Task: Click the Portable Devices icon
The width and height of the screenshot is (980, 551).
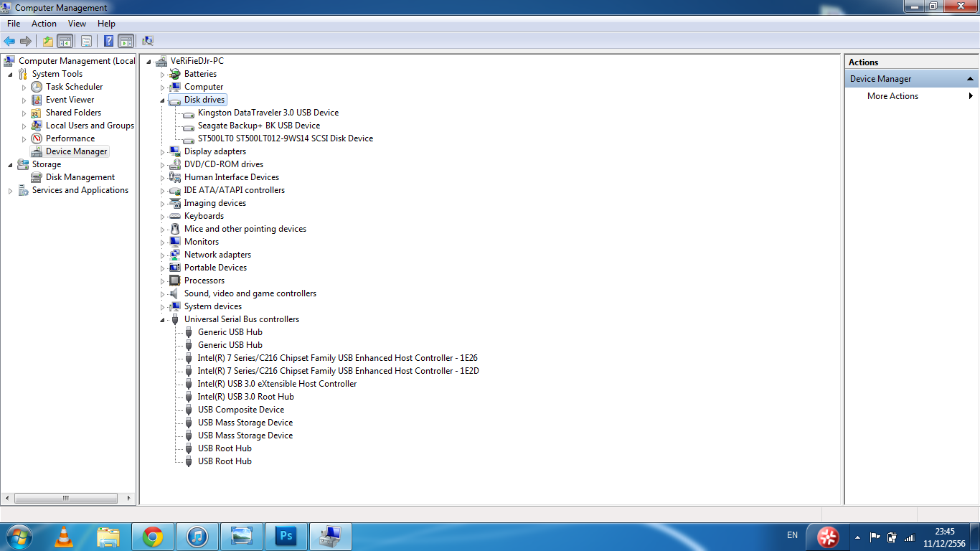Action: 174,268
